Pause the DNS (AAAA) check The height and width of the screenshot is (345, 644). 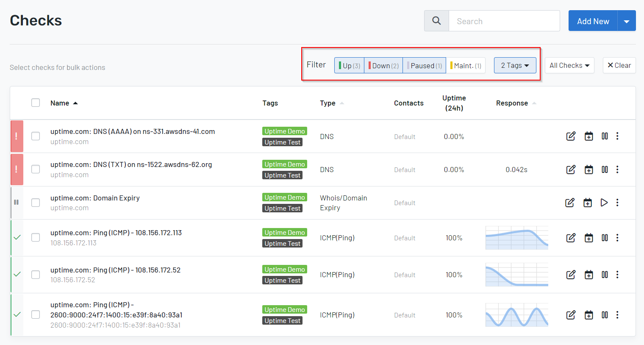coord(605,136)
